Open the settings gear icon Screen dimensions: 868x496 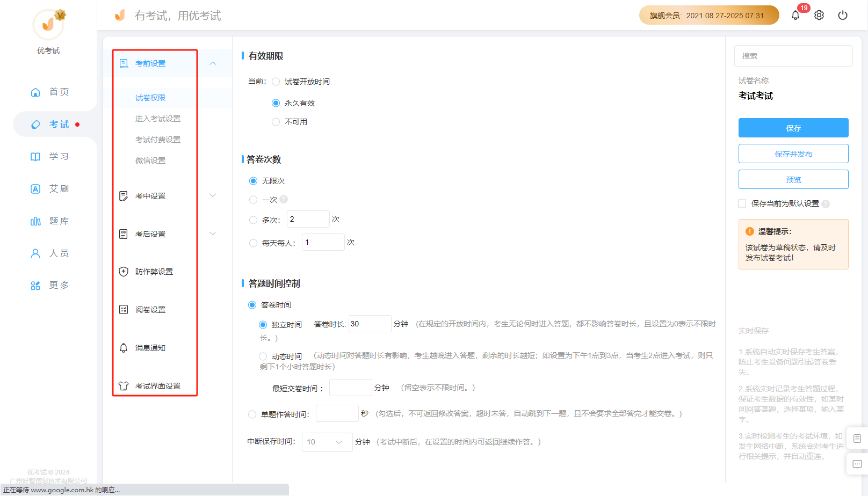tap(819, 15)
